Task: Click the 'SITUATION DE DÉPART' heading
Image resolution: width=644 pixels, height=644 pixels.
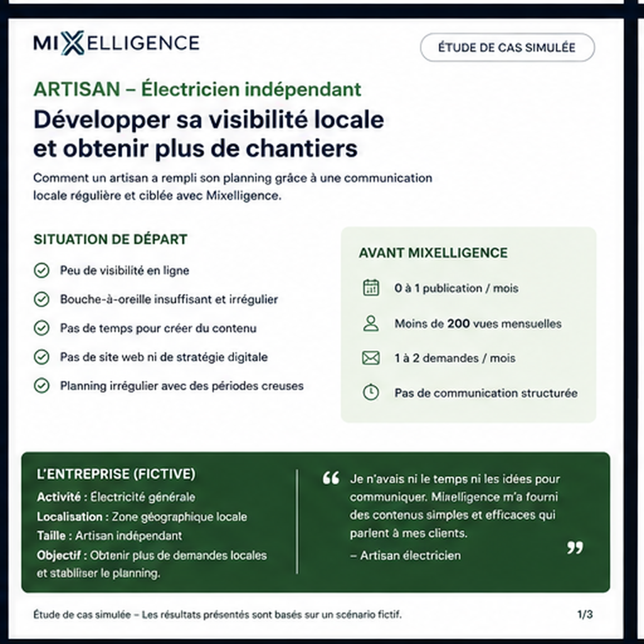Action: point(111,239)
